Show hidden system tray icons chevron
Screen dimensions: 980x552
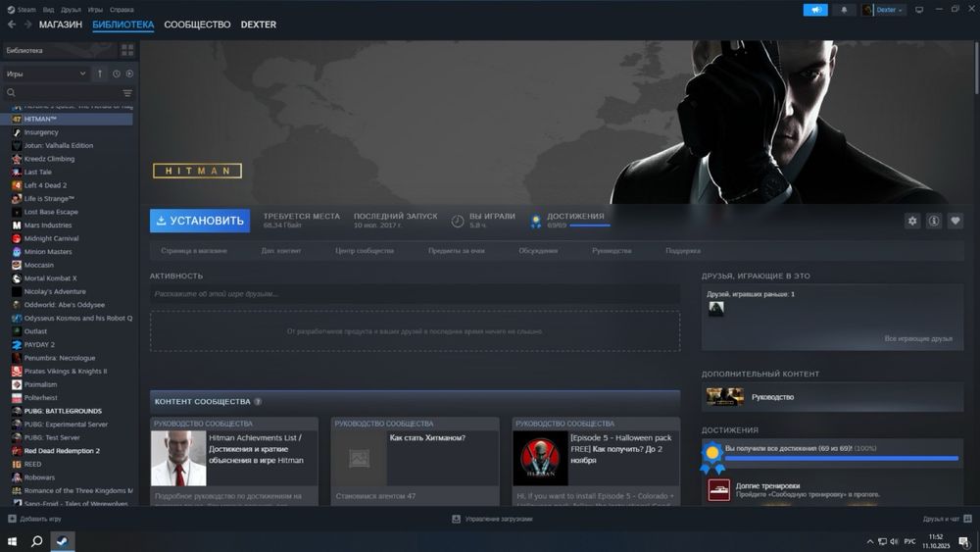[x=870, y=541]
